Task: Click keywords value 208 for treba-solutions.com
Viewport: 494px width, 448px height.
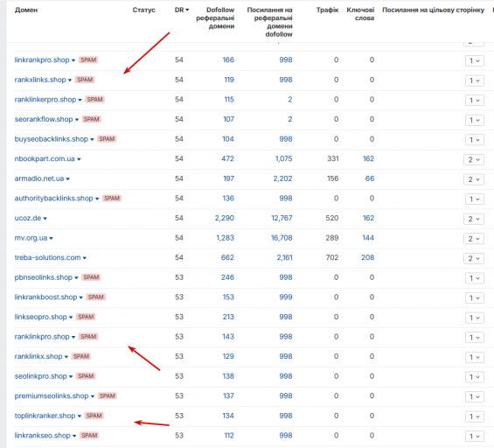Action: tap(368, 257)
